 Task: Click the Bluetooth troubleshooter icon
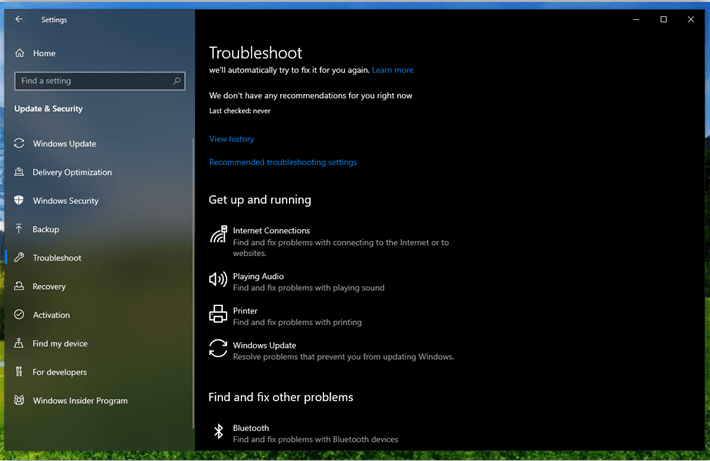pyautogui.click(x=218, y=432)
